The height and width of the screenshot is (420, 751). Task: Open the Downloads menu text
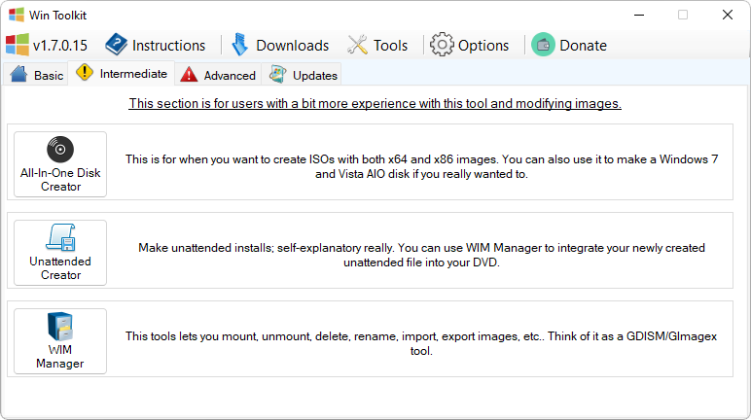[292, 45]
